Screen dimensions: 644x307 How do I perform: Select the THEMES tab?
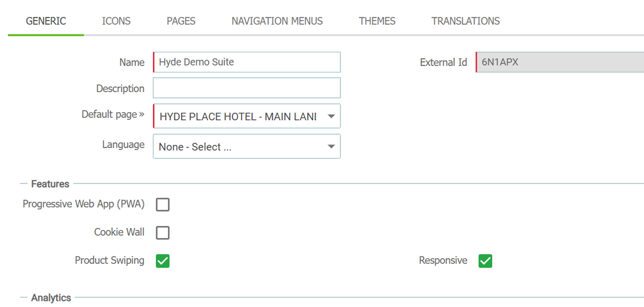[377, 21]
